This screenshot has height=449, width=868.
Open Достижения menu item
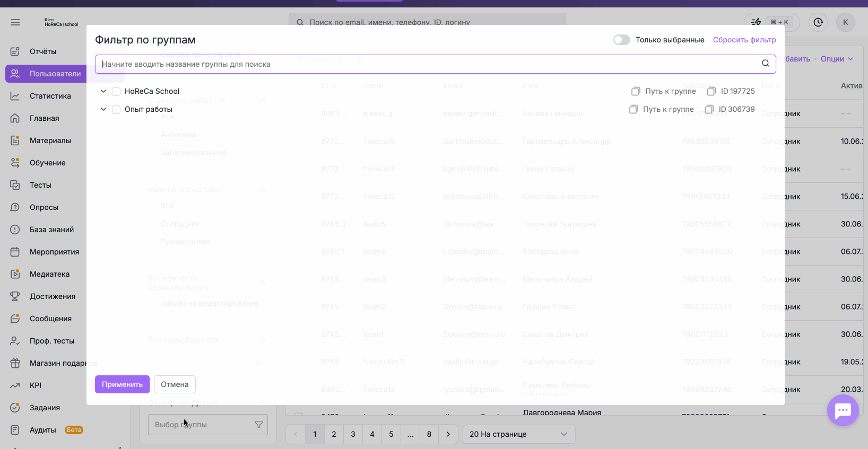[53, 296]
